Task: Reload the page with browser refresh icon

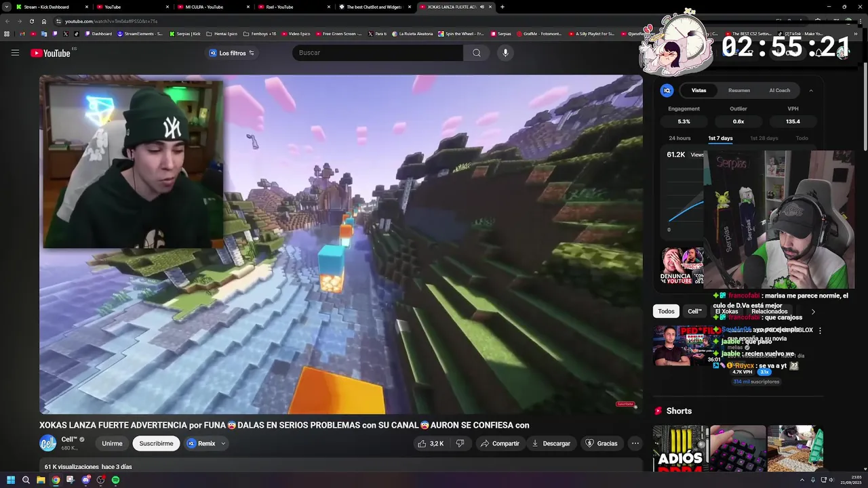Action: click(31, 21)
